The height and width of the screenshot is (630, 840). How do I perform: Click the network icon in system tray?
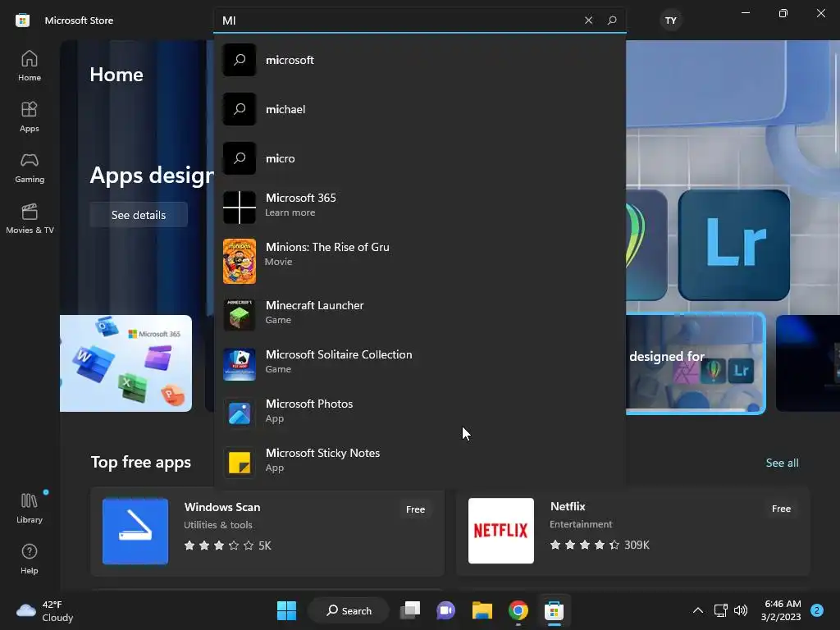click(x=720, y=610)
